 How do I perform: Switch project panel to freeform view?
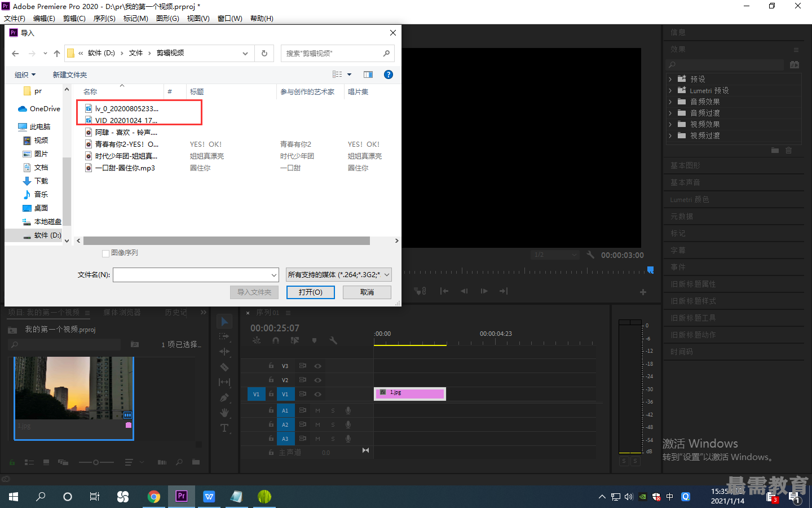[x=63, y=462]
